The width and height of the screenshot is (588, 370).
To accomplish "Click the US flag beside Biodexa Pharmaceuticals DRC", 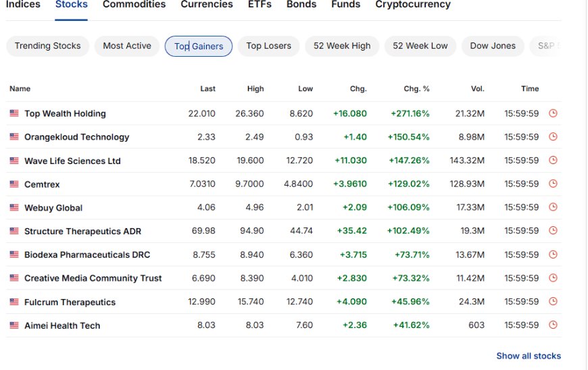I will tap(14, 255).
